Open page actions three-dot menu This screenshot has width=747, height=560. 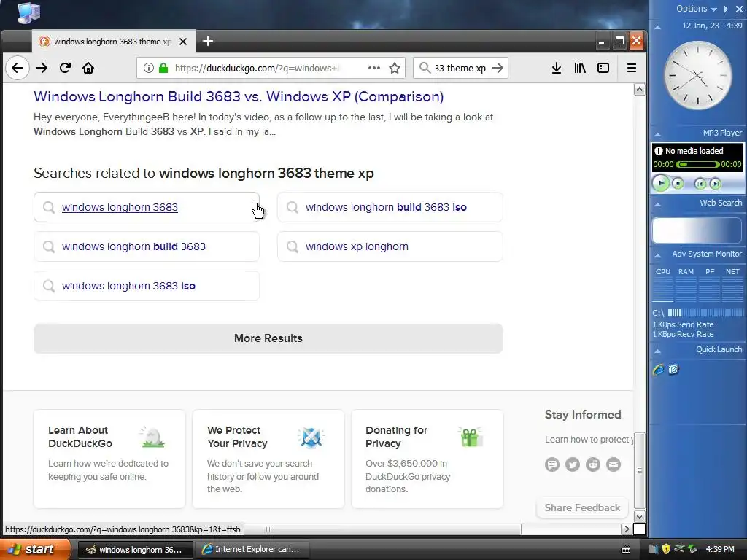pos(374,68)
